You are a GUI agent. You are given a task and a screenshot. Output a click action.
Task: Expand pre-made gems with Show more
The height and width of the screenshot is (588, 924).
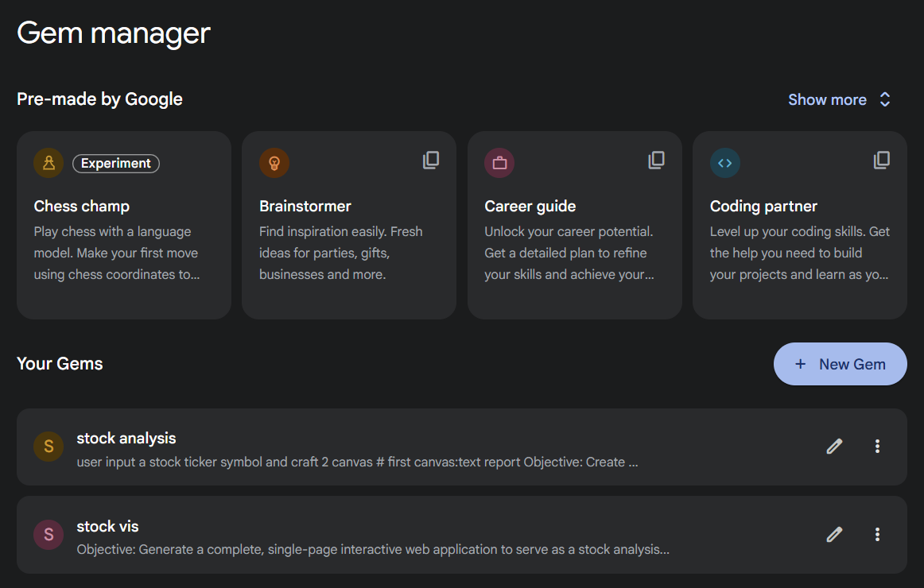click(x=839, y=99)
